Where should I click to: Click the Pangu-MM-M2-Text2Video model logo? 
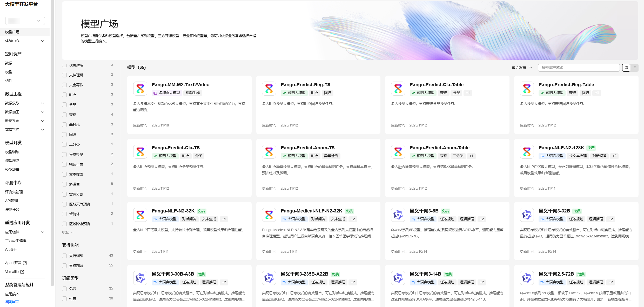pos(140,89)
